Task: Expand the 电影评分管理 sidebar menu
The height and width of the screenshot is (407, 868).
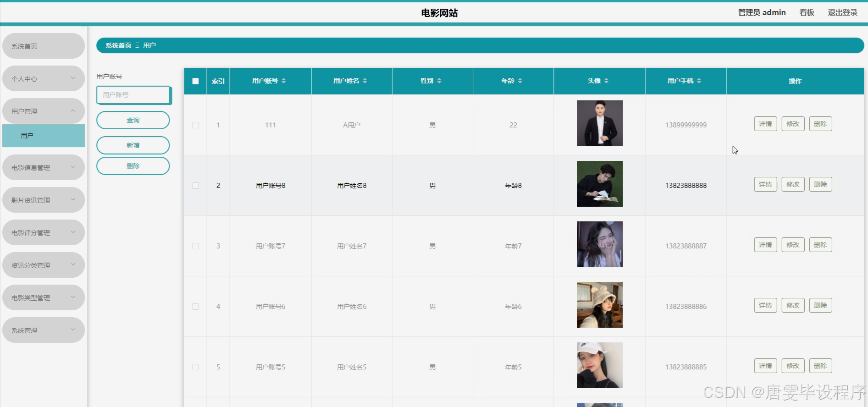Action: [44, 232]
